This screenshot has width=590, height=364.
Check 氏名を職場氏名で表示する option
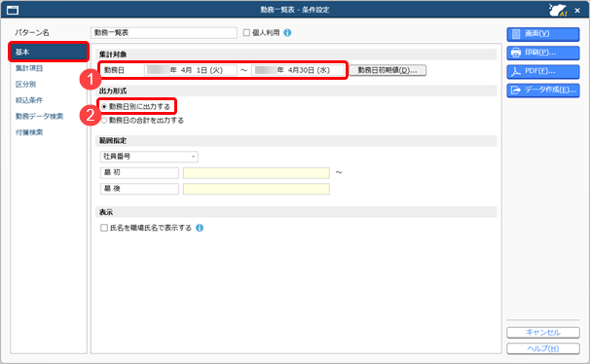pyautogui.click(x=104, y=228)
